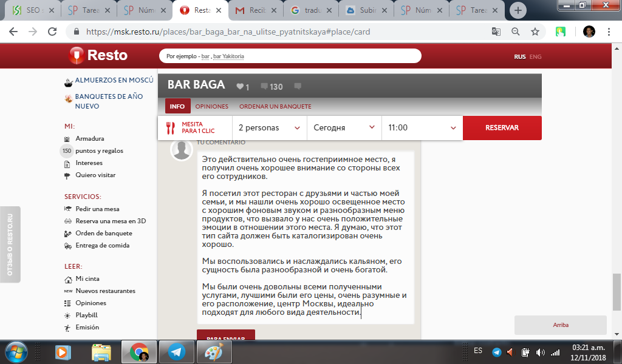The height and width of the screenshot is (364, 622).
Task: Switch to the tradu Google browser tab
Action: click(311, 10)
